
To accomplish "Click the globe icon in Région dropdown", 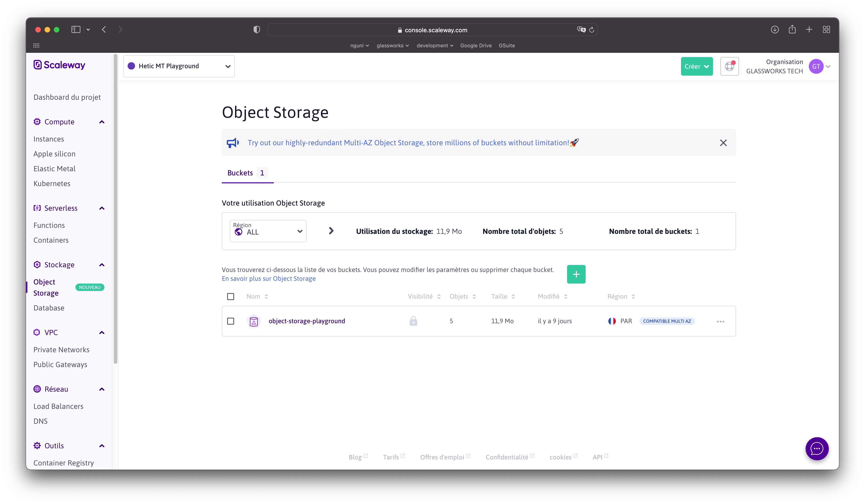I will tap(239, 232).
